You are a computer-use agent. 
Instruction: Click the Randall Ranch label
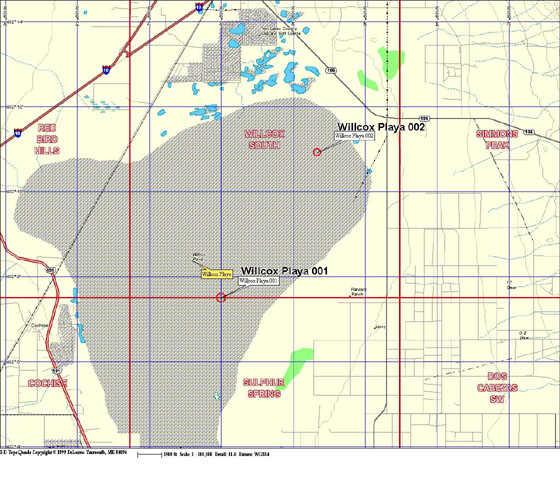click(x=358, y=292)
